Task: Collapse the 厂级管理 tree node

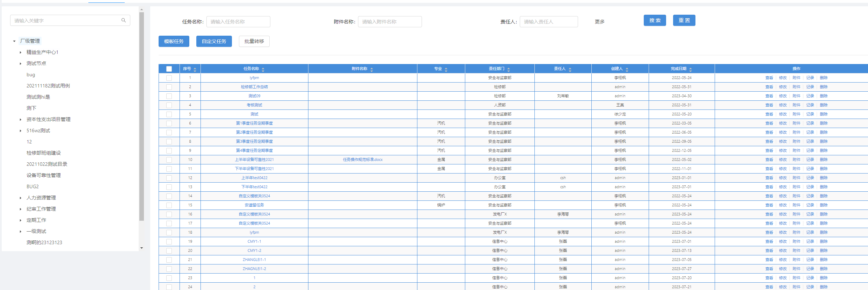Action: [14, 41]
